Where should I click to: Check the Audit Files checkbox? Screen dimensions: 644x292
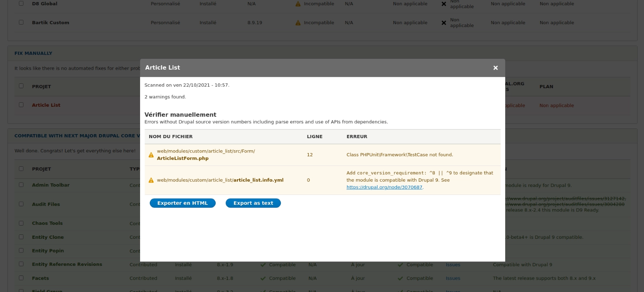21,204
